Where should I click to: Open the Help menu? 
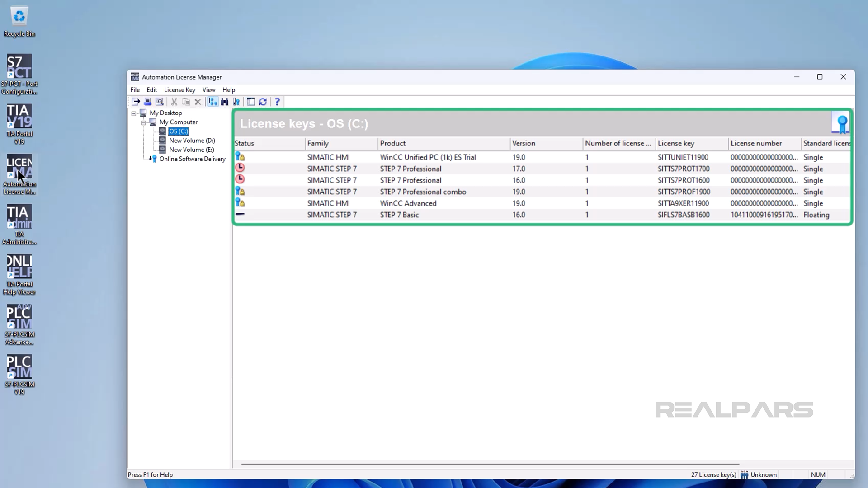228,90
